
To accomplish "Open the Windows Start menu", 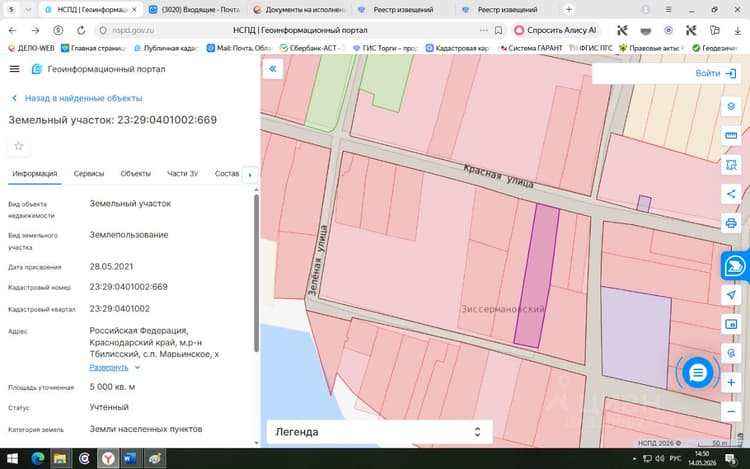I will pyautogui.click(x=11, y=459).
